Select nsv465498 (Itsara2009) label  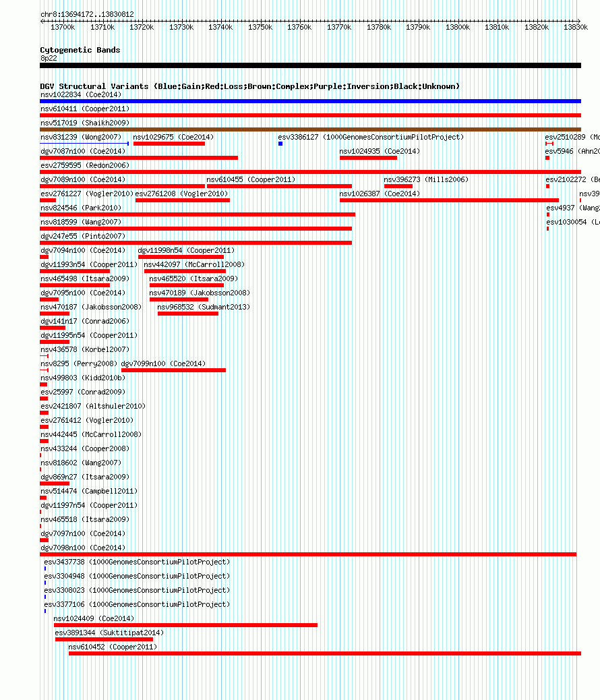pos(85,279)
